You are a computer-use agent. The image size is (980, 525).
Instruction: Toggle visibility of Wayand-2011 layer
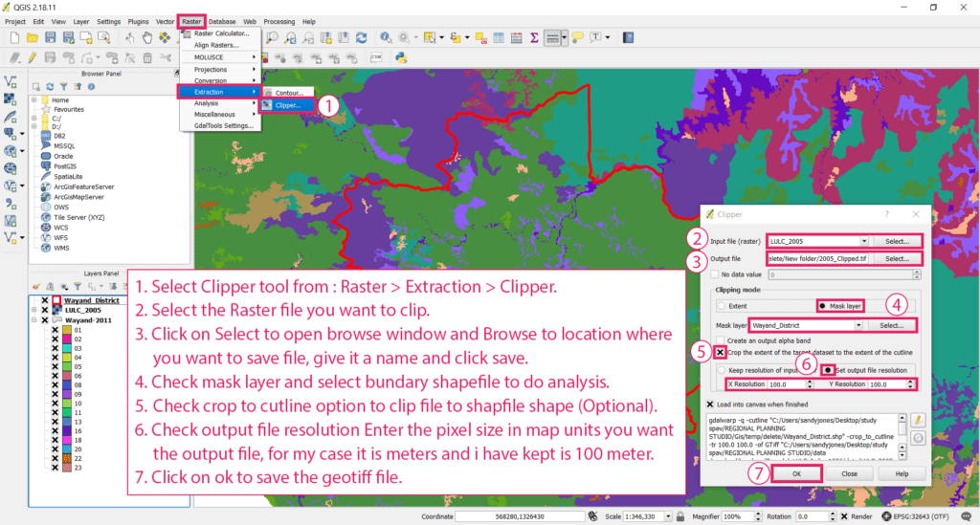coord(45,319)
